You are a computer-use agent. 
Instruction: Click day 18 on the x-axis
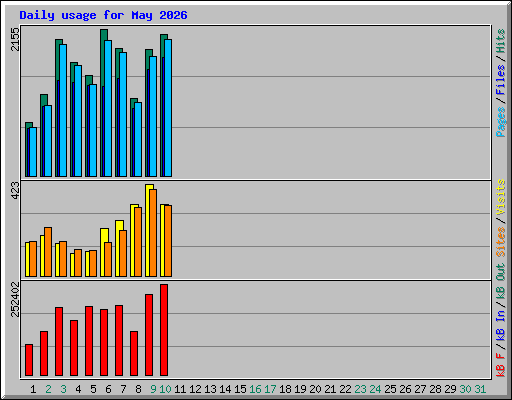click(285, 389)
